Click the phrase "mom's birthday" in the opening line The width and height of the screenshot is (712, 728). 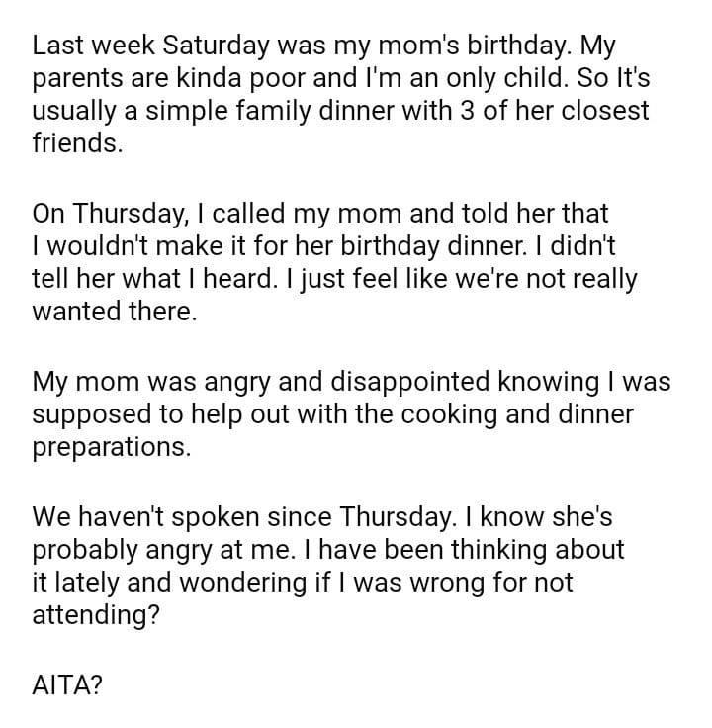[464, 45]
